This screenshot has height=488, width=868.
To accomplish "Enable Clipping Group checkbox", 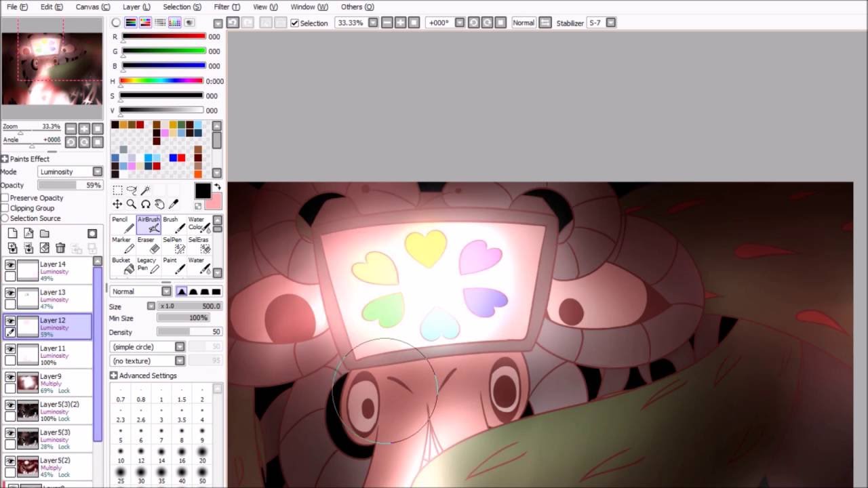I will pos(5,208).
